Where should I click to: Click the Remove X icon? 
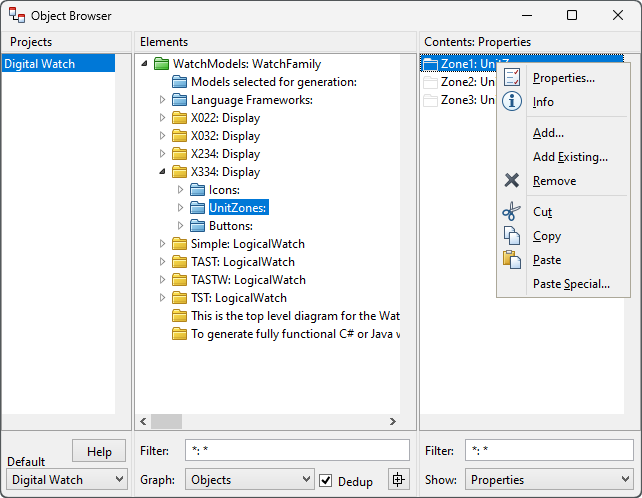pos(512,181)
